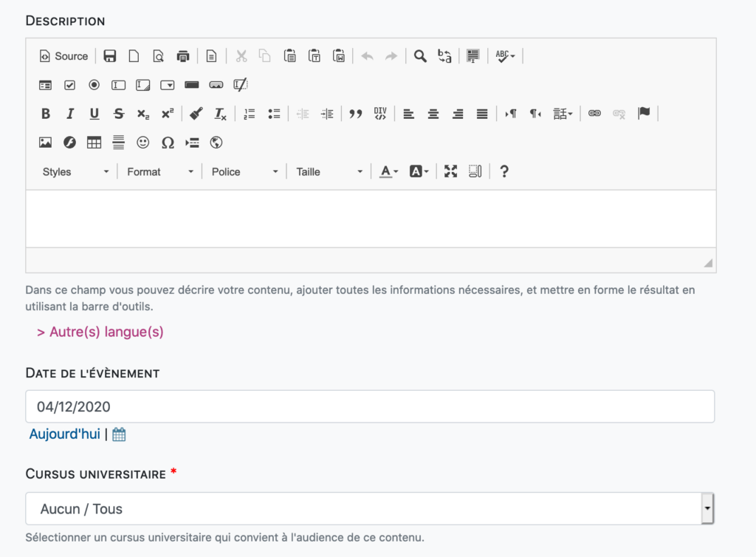Click the Print icon
The width and height of the screenshot is (756, 557).
click(x=183, y=56)
